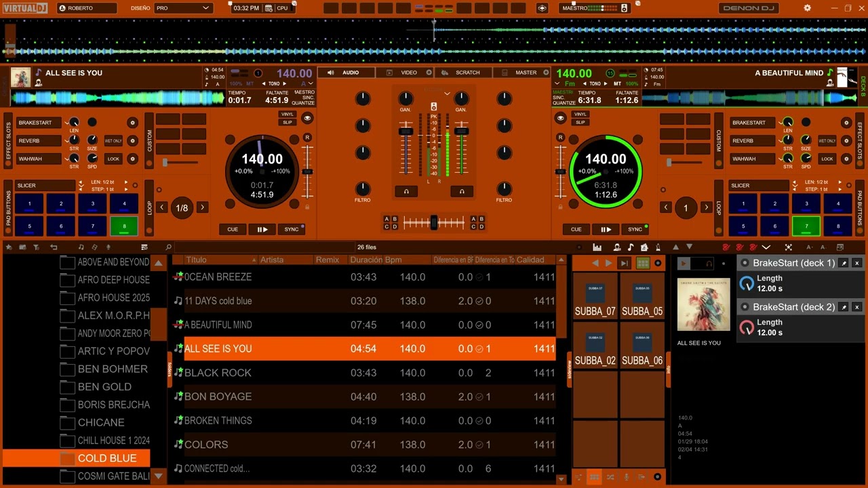Click the broadcast icon left of MAESTRO
Screen dimensions: 868x488
click(542, 8)
